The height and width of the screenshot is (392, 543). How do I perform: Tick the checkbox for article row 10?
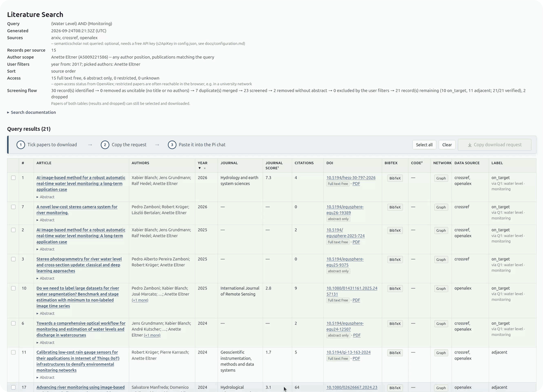click(13, 288)
